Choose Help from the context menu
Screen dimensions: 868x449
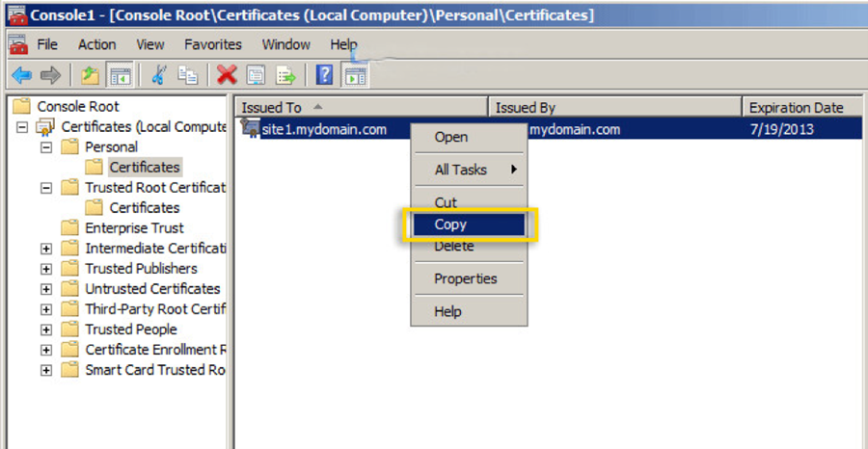(469, 311)
